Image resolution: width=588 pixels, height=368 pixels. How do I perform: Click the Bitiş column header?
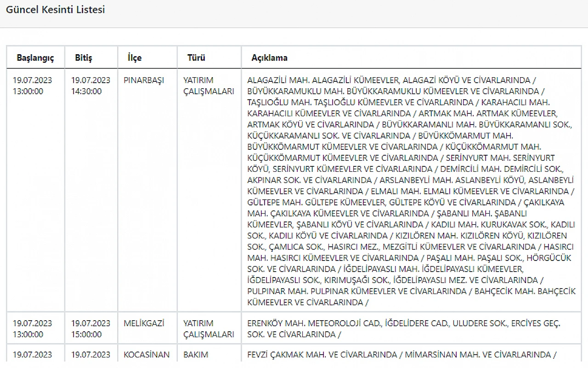pyautogui.click(x=84, y=58)
